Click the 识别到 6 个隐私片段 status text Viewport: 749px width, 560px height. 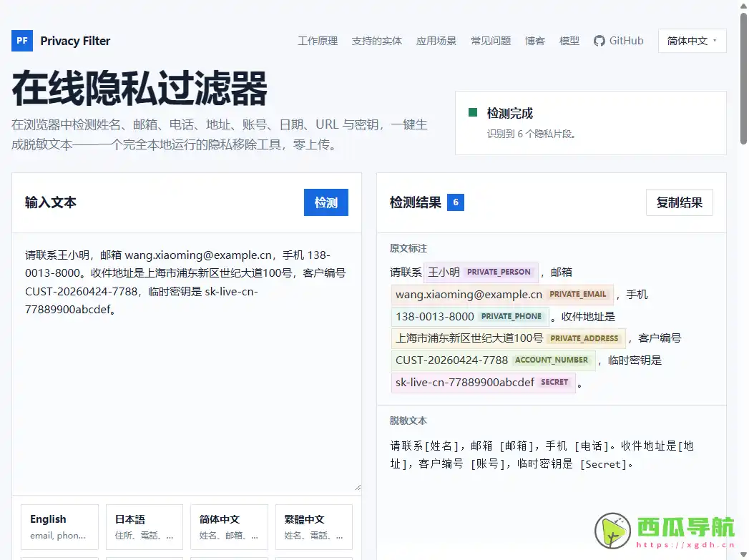coord(532,134)
